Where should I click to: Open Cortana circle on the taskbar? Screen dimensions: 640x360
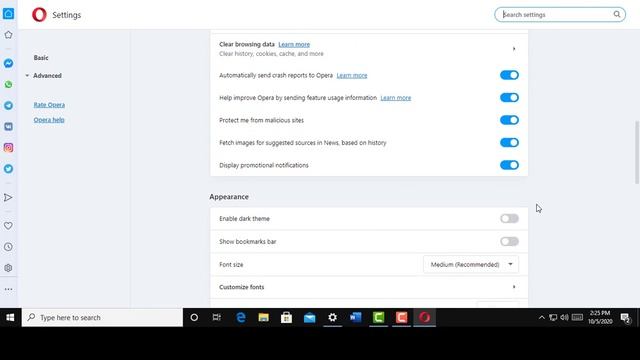194,318
